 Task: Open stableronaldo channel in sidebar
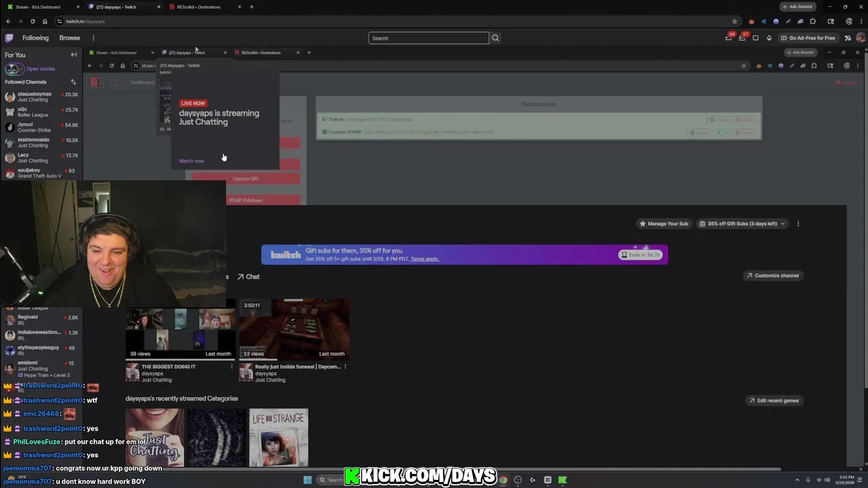point(41,142)
